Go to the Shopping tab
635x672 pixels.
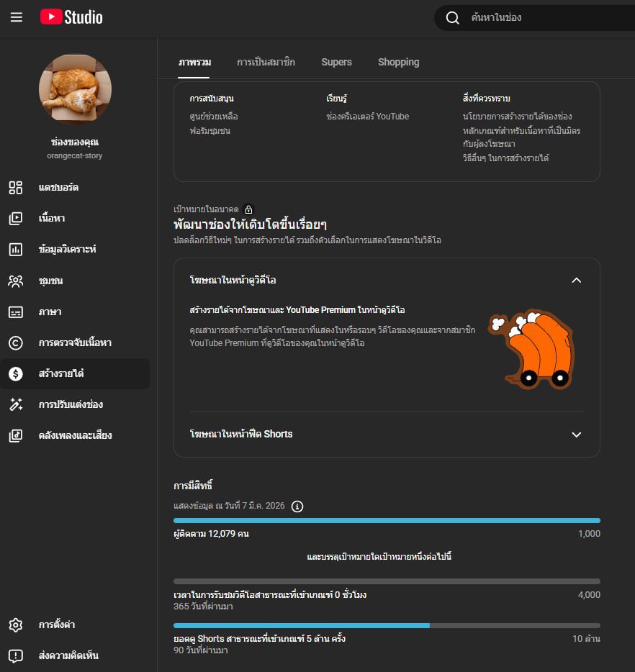point(398,63)
